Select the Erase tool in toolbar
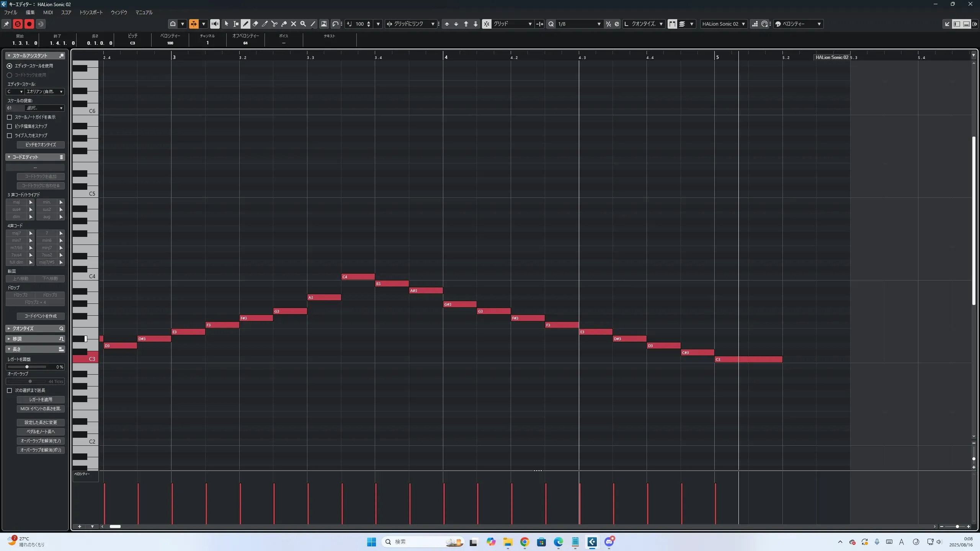The height and width of the screenshot is (551, 980). pos(255,24)
